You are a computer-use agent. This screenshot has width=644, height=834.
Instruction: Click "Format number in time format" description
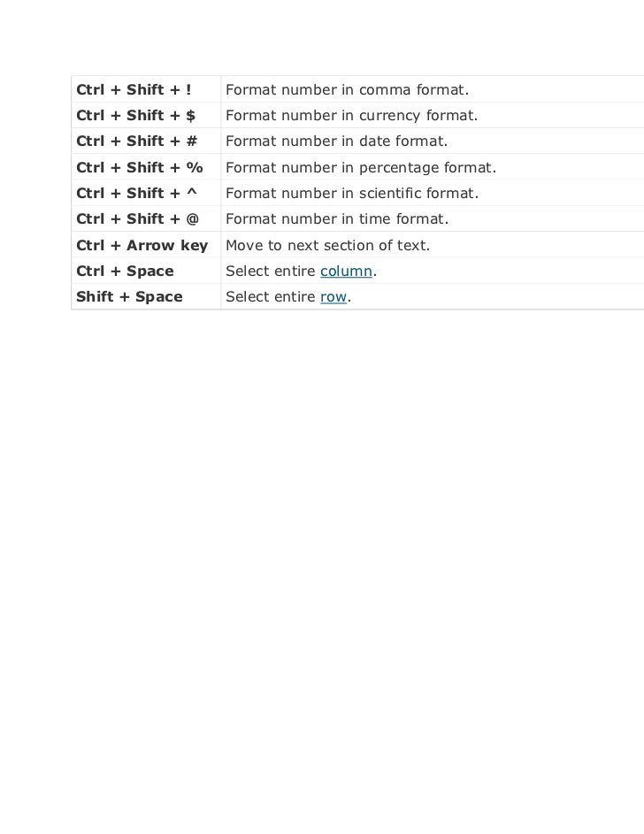pyautogui.click(x=337, y=218)
